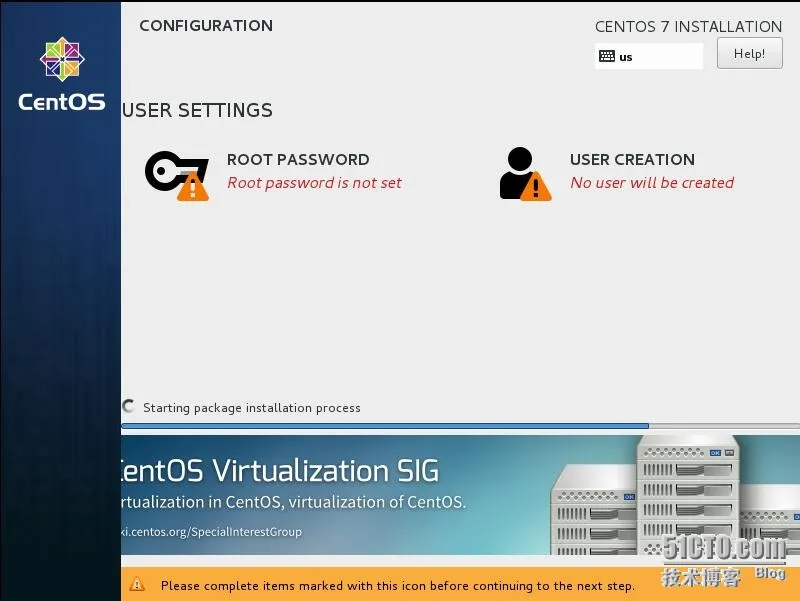
Task: Click the 'Please complete items' warning message
Action: 397,586
